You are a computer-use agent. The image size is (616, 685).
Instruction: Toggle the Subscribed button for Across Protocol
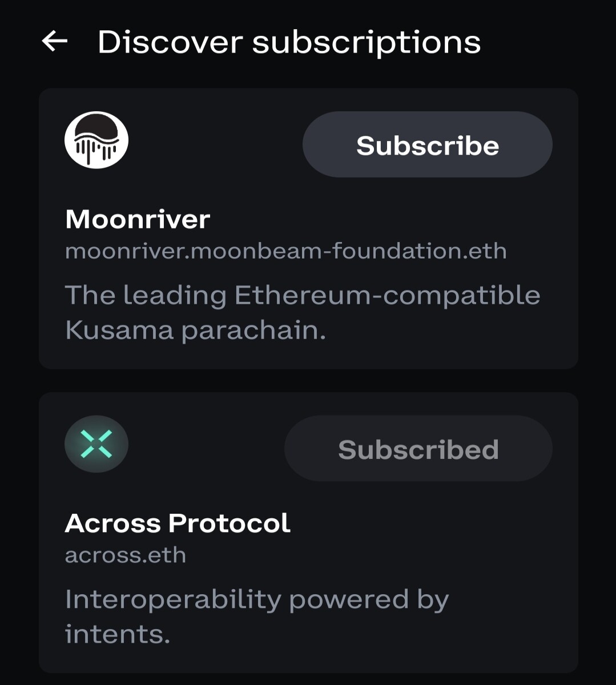[x=418, y=449]
